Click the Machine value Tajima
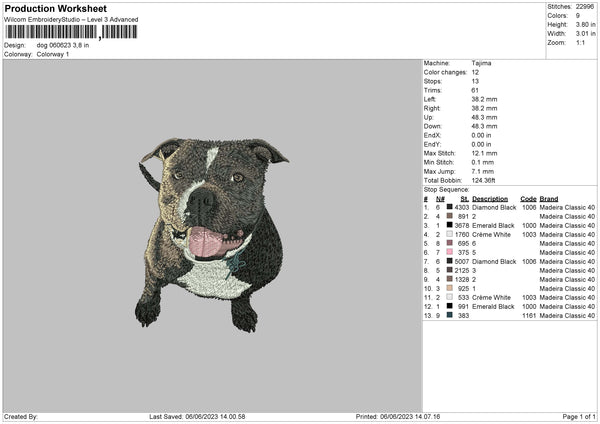600x424 pixels. [481, 63]
